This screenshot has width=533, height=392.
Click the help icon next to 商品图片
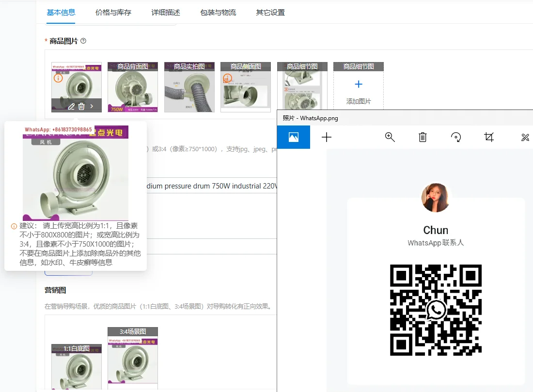(x=83, y=41)
